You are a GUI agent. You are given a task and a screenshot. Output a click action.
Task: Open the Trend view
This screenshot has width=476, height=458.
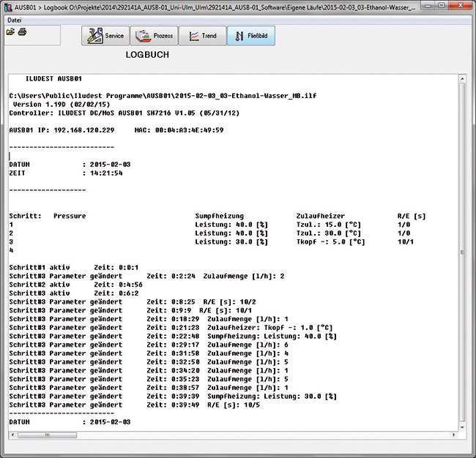202,36
